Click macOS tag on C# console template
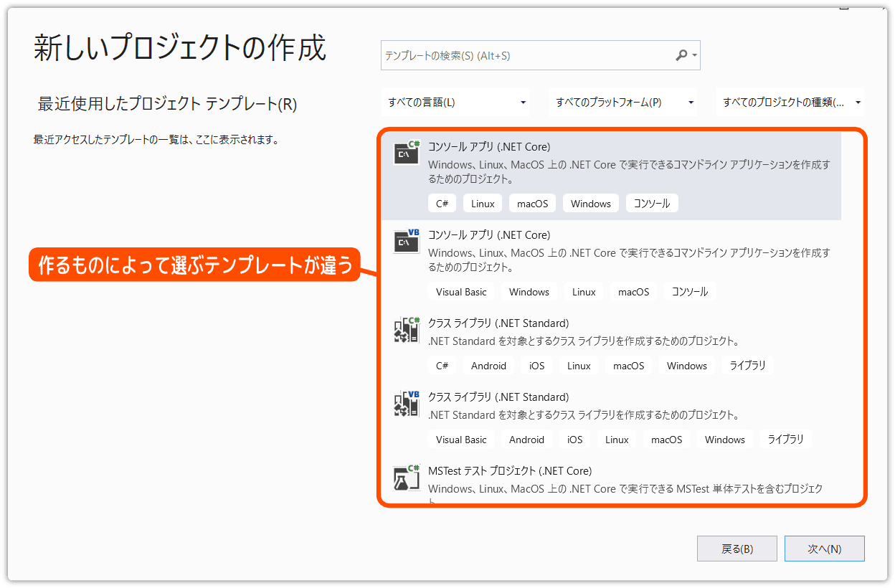895x588 pixels. click(532, 204)
